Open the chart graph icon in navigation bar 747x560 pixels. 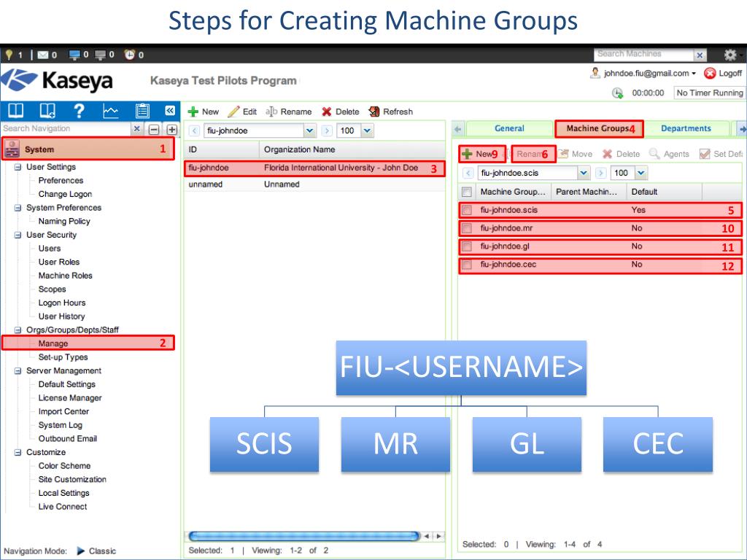(110, 111)
